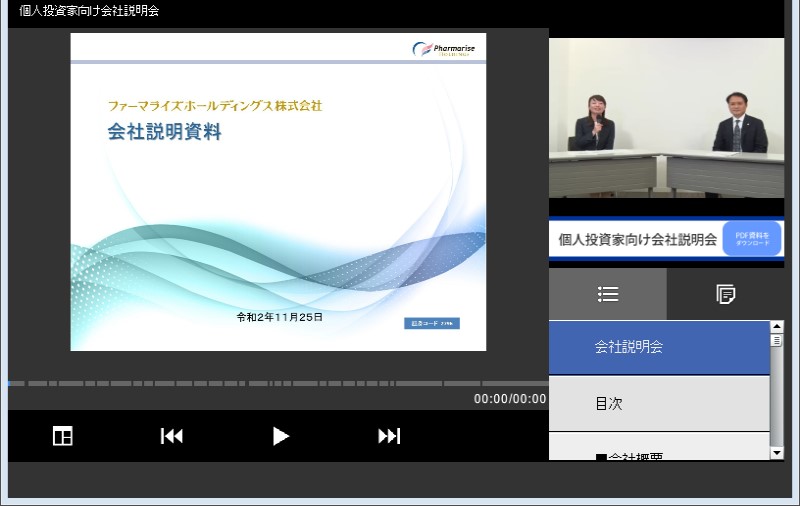Select the 会社説明会 chapter
The height and width of the screenshot is (506, 800).
(659, 347)
